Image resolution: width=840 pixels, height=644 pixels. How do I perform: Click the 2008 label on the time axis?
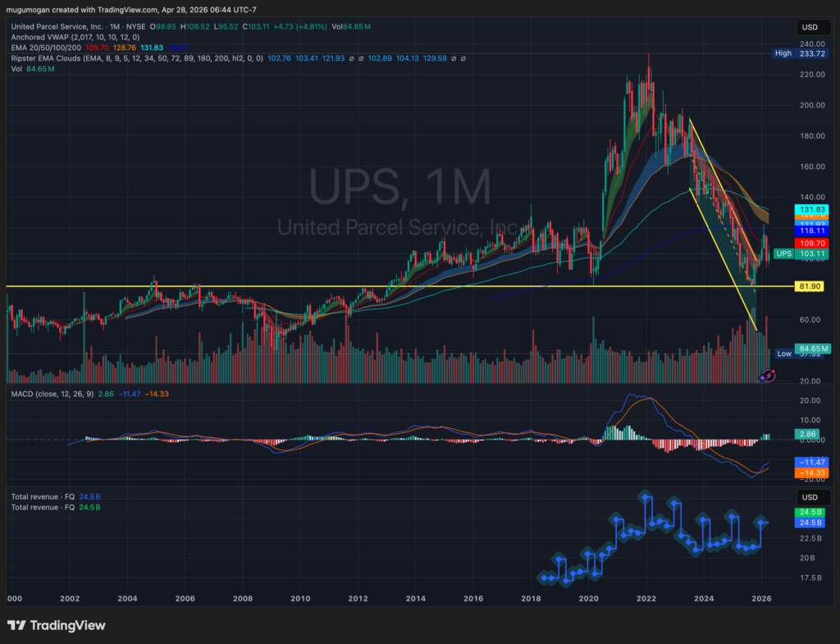tap(243, 599)
